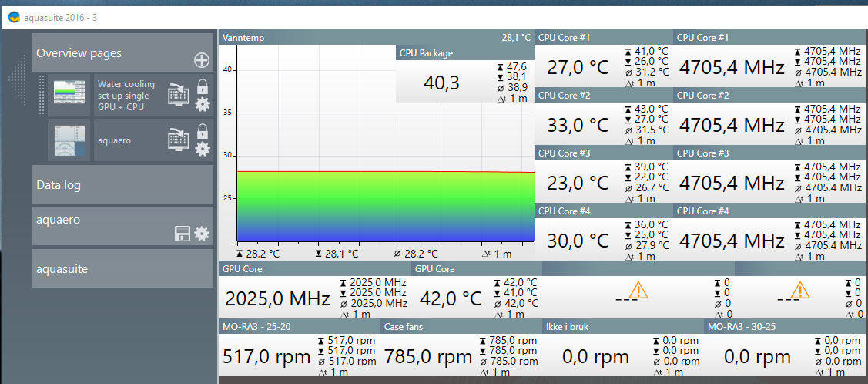
Task: Click 'Case fans' header label
Action: (x=404, y=327)
